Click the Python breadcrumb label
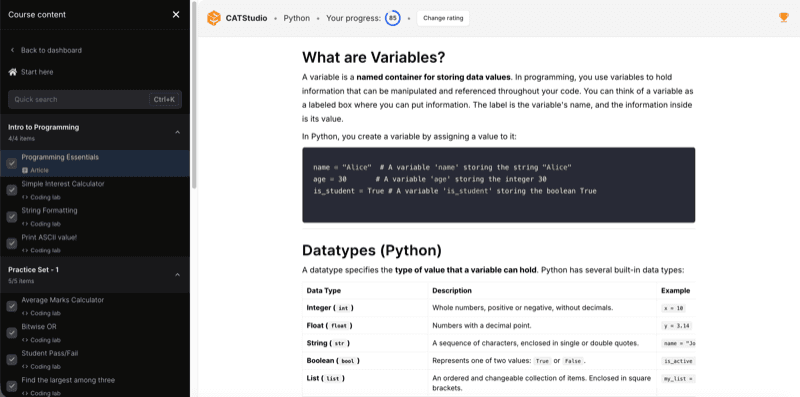The height and width of the screenshot is (397, 800). 296,18
